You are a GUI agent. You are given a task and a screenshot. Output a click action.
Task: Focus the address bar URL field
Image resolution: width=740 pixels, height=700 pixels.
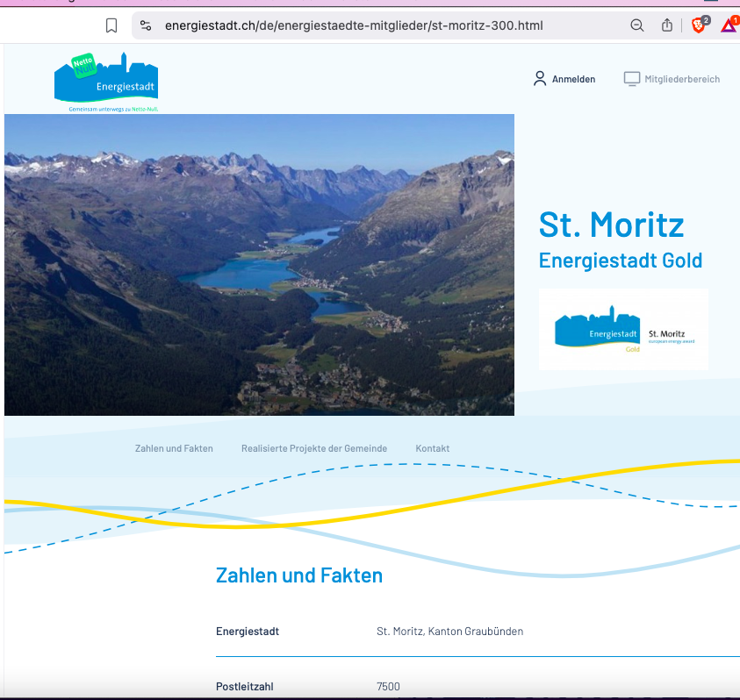353,25
